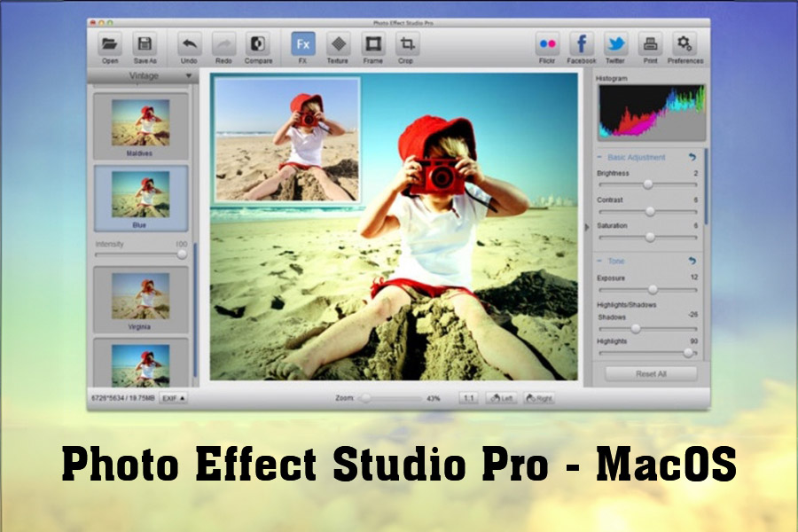The height and width of the screenshot is (532, 798).
Task: Reset Tone section with its arrow icon
Action: tap(692, 261)
